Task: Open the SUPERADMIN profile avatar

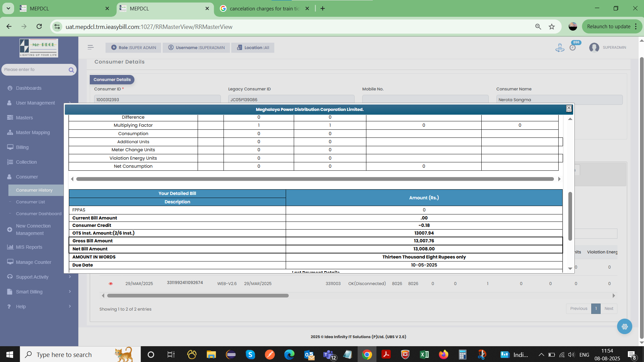Action: (594, 47)
